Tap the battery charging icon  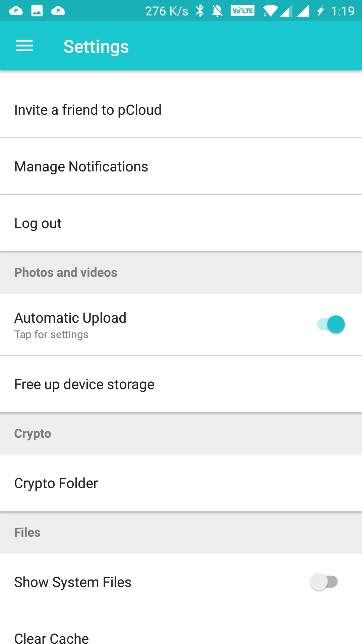tap(320, 11)
